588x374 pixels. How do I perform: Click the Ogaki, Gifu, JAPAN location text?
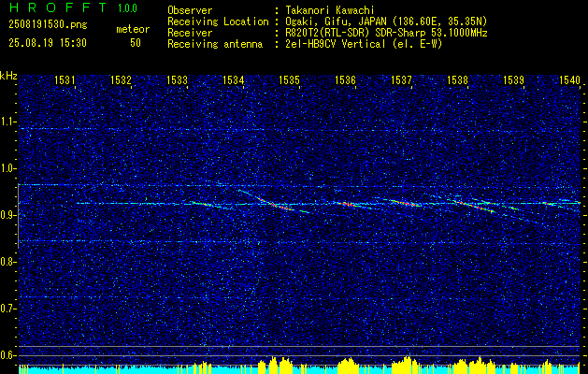[386, 22]
